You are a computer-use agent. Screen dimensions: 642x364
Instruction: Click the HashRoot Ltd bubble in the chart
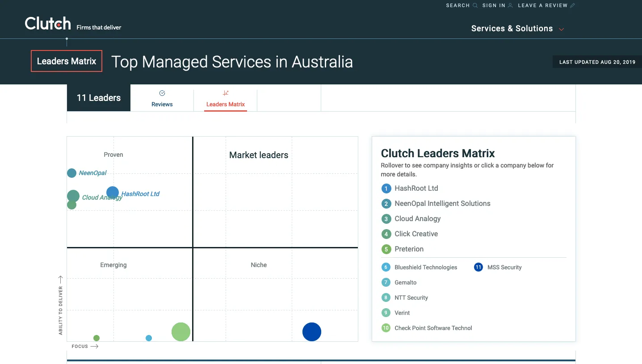click(x=113, y=193)
